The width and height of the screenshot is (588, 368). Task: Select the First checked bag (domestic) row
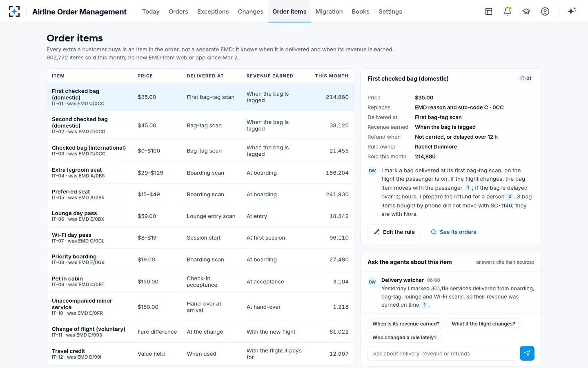click(200, 97)
